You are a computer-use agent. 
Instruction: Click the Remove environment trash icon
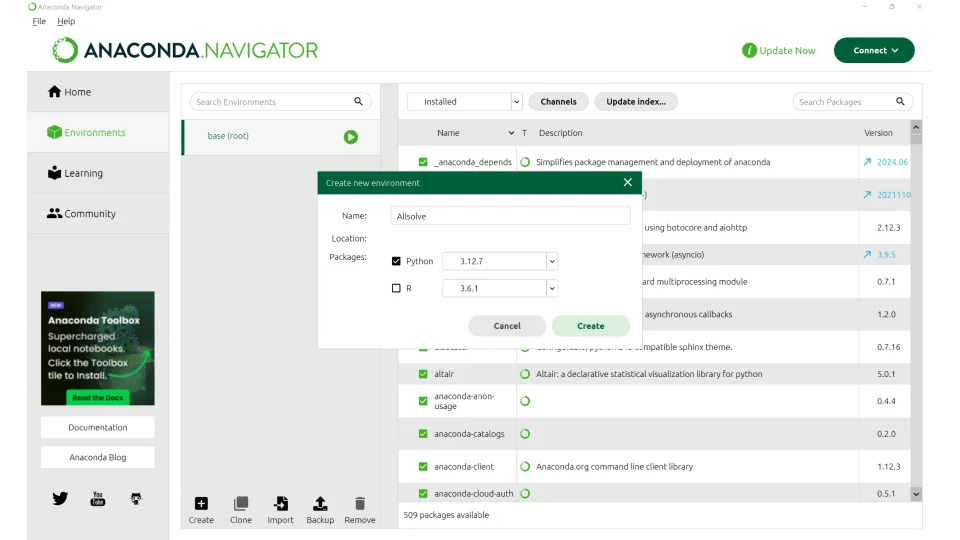(x=360, y=504)
